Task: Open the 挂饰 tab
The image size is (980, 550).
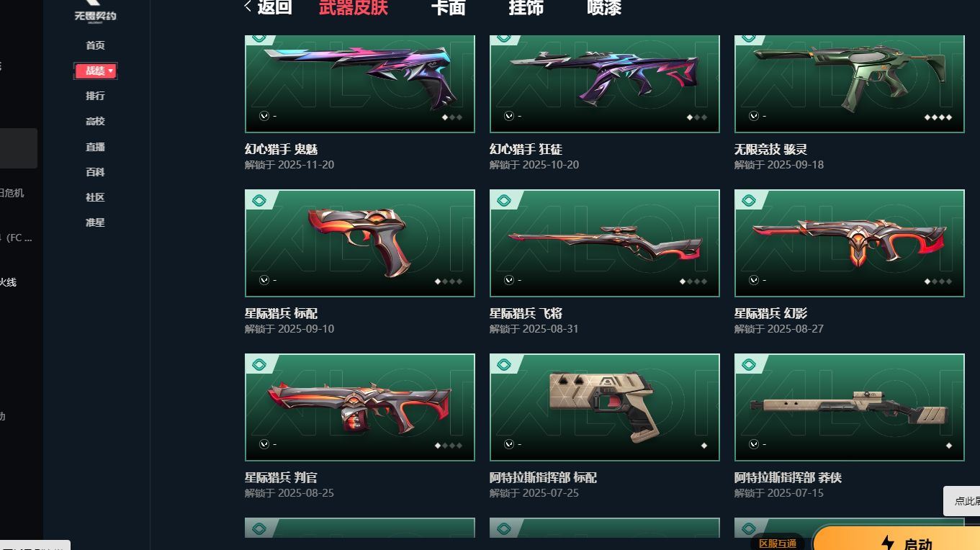Action: [x=526, y=8]
